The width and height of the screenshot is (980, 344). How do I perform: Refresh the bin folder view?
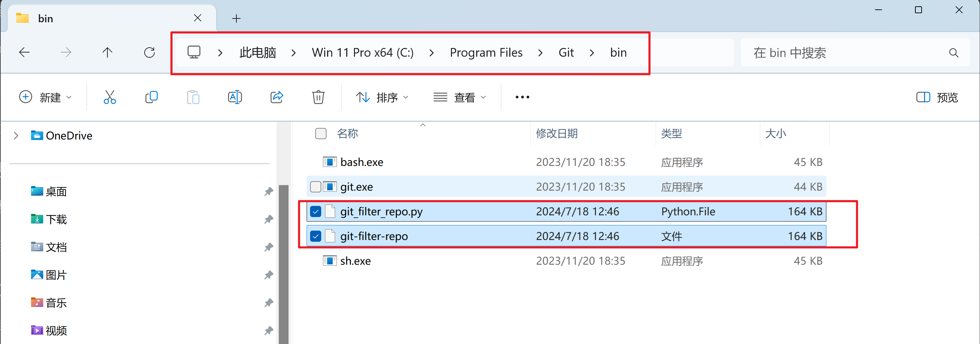tap(149, 52)
